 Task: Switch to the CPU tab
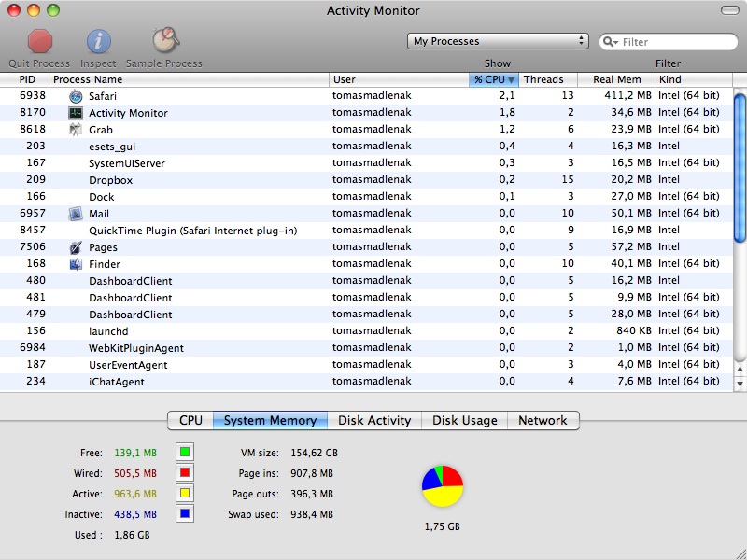[x=190, y=421]
